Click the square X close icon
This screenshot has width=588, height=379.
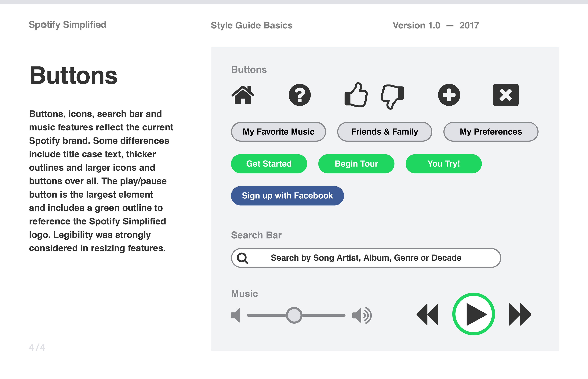(506, 95)
